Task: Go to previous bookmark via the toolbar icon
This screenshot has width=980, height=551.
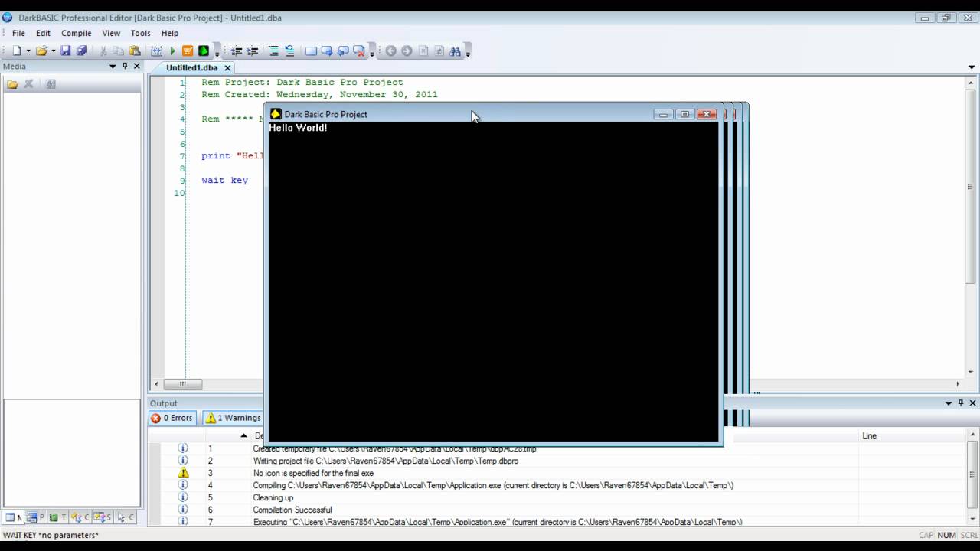Action: pyautogui.click(x=343, y=51)
